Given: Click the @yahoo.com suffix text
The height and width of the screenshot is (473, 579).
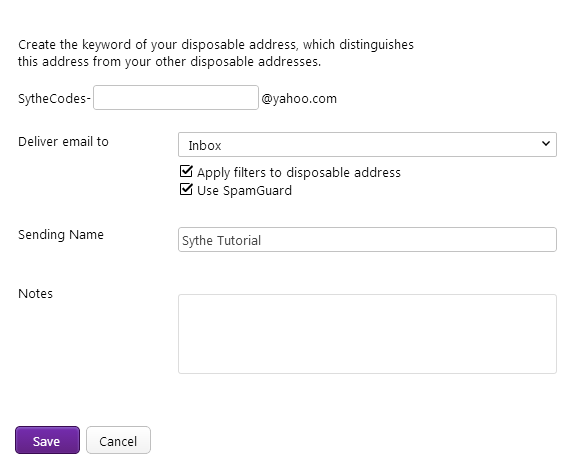Looking at the screenshot, I should coord(299,99).
